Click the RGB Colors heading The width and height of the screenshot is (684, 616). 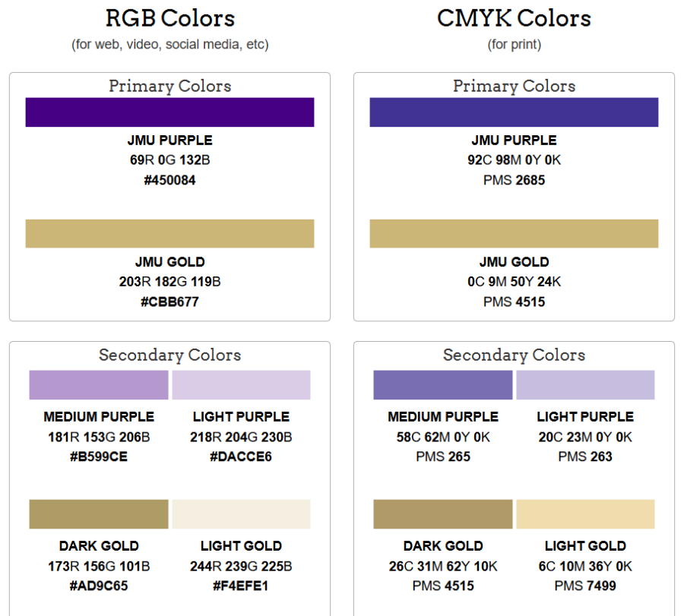click(x=169, y=18)
